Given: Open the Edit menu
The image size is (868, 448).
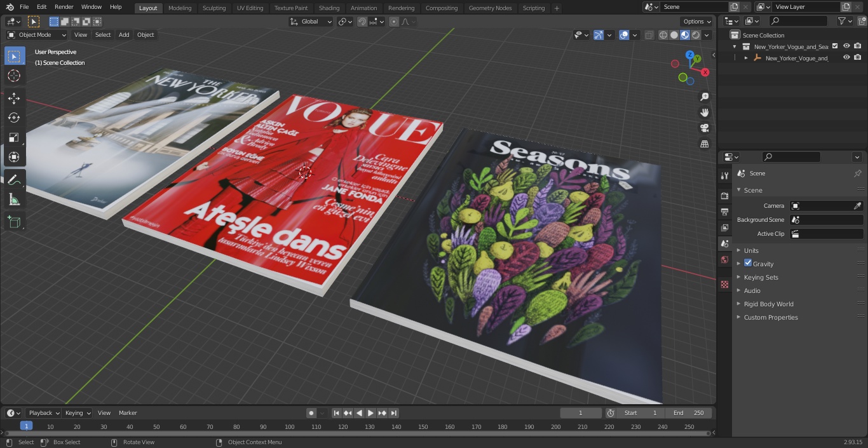Looking at the screenshot, I should (x=41, y=7).
